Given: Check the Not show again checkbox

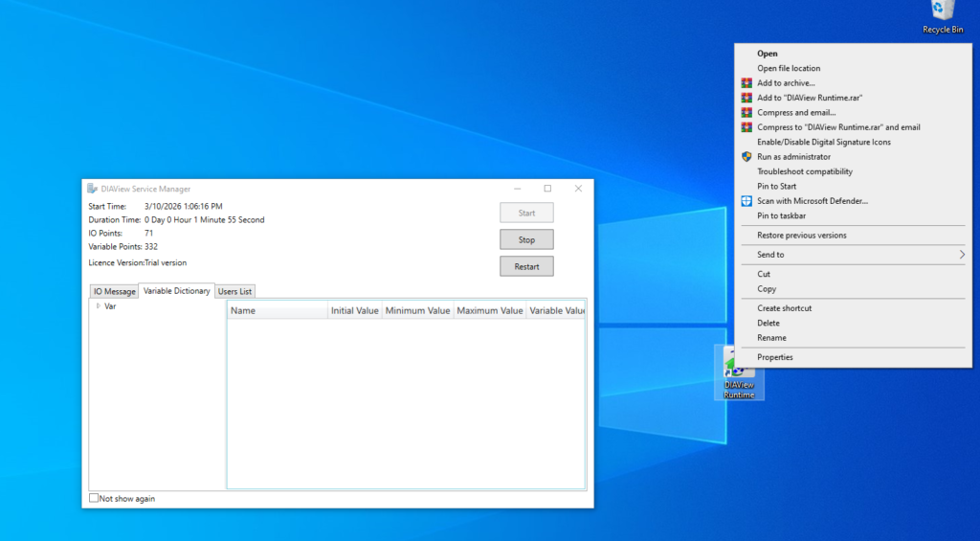Looking at the screenshot, I should pos(94,498).
